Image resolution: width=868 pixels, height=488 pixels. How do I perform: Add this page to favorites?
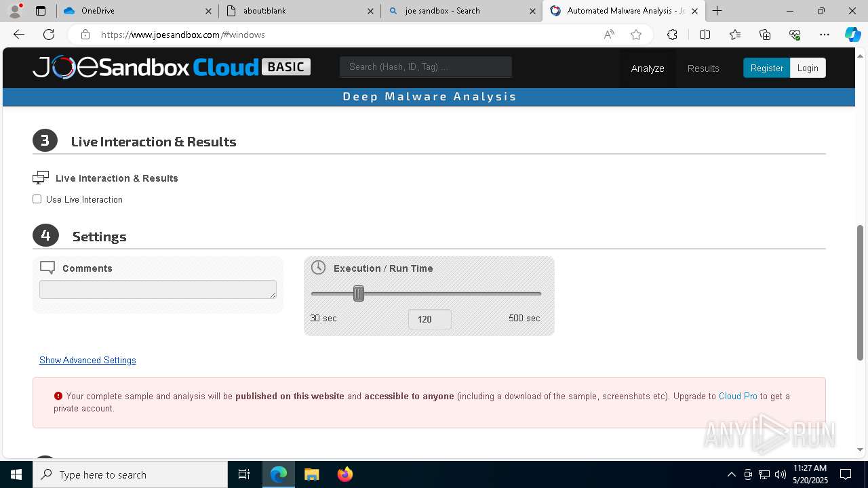click(635, 35)
